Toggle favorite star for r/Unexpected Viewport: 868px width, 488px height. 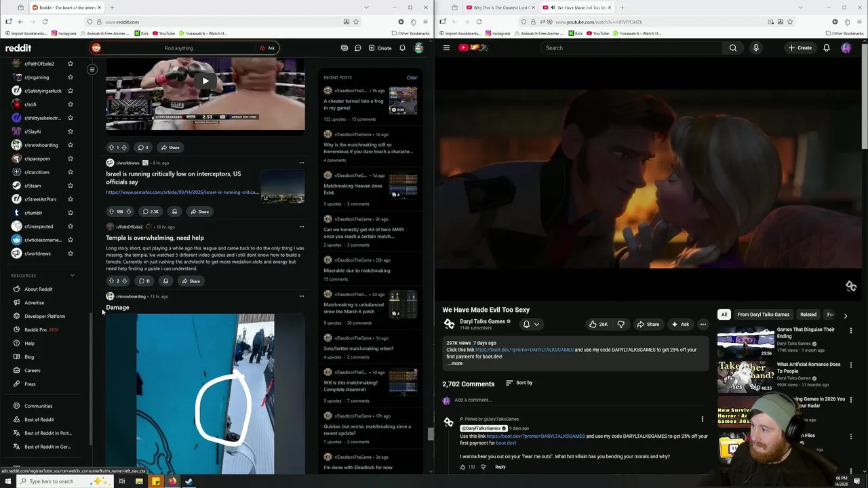click(x=70, y=226)
